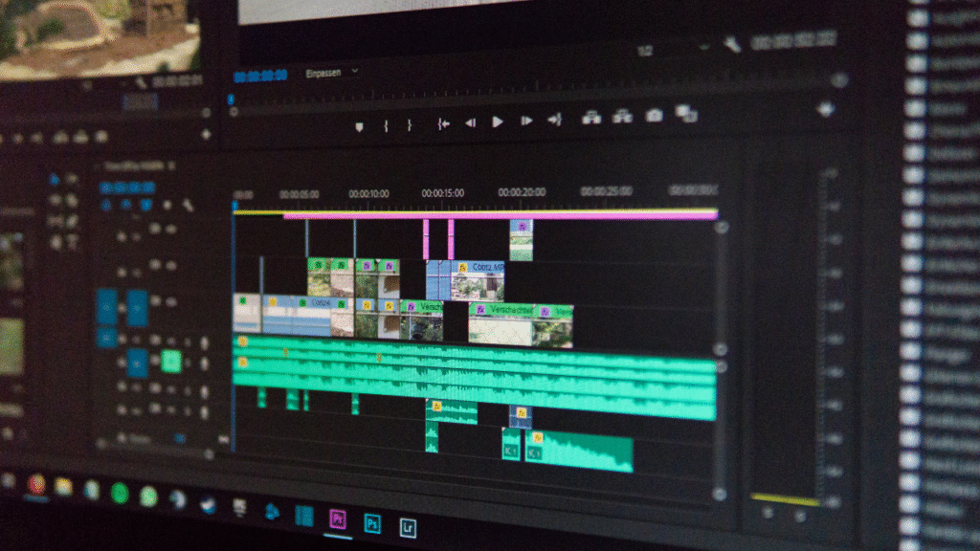This screenshot has width=980, height=551.
Task: Click the 00:00:15:00 mark on the timeline ruler
Action: coord(443,193)
